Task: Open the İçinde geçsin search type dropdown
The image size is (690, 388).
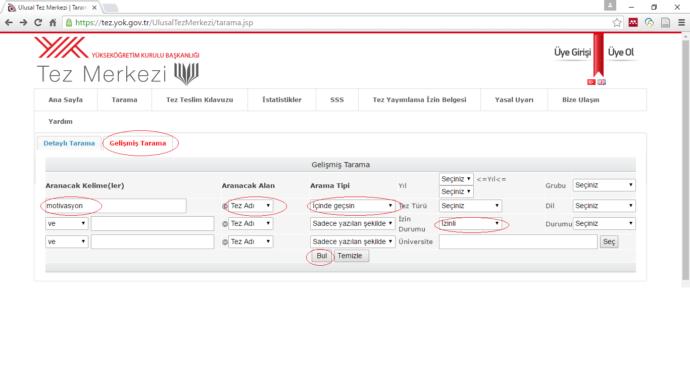Action: pyautogui.click(x=352, y=205)
